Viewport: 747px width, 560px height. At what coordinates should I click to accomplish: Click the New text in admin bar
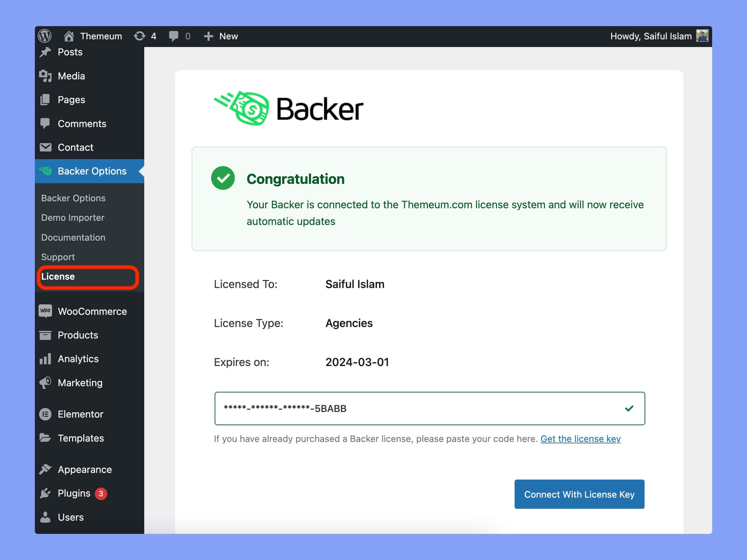click(x=229, y=36)
